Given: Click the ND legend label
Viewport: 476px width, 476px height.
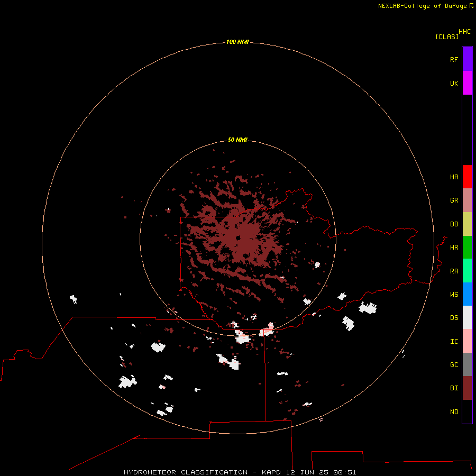Looking at the screenshot, I should click(x=454, y=412).
